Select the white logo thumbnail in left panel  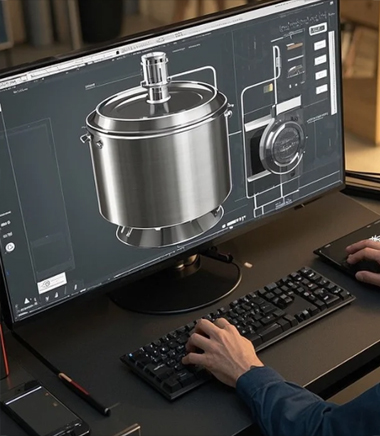(x=52, y=283)
